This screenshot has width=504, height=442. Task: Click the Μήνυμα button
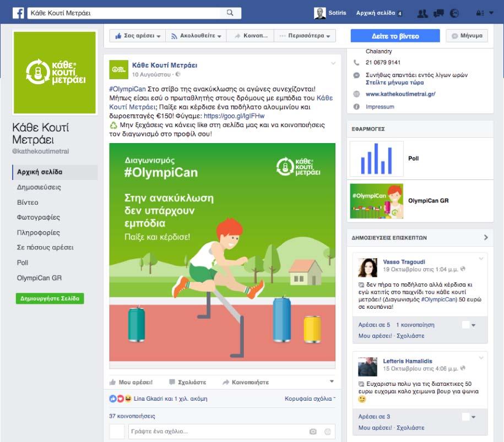467,36
